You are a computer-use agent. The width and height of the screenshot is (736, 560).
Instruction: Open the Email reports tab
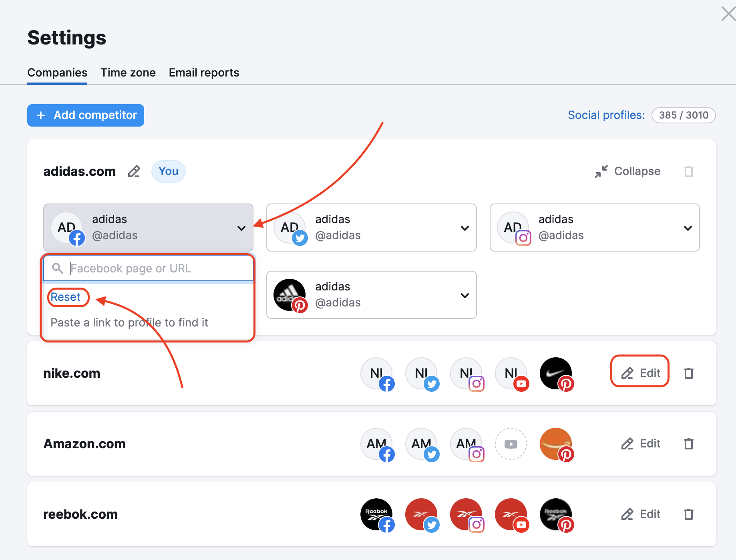[x=204, y=73]
